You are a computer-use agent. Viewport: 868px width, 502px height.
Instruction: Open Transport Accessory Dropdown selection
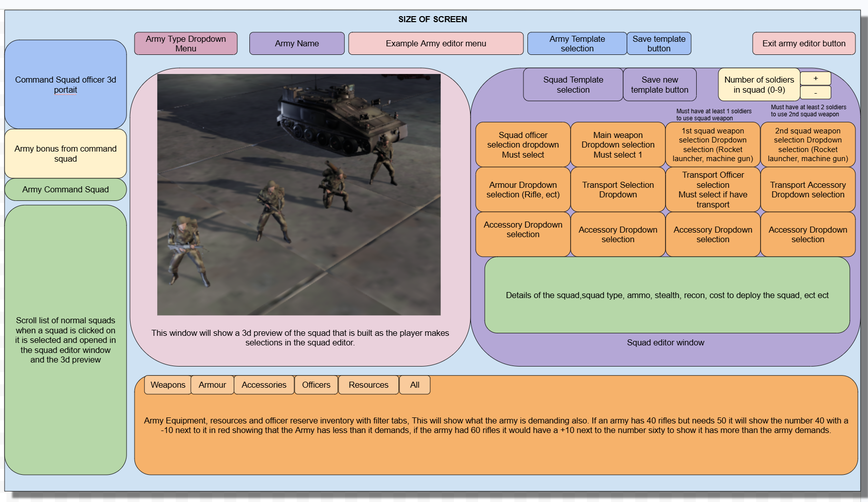click(808, 189)
